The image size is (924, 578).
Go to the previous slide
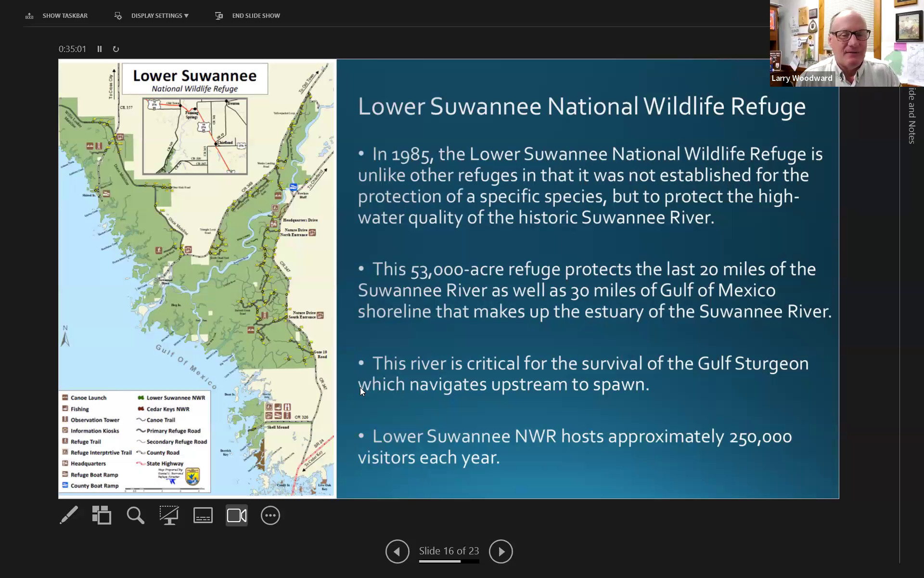pyautogui.click(x=398, y=552)
